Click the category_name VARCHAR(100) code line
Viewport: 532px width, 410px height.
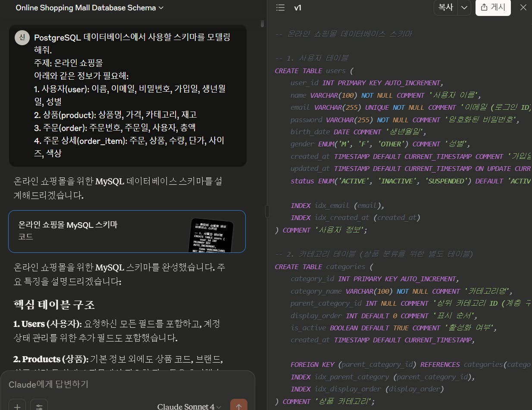coord(401,291)
